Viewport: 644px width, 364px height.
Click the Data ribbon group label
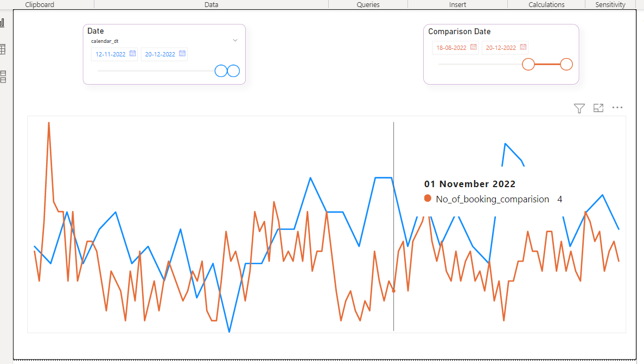[212, 4]
